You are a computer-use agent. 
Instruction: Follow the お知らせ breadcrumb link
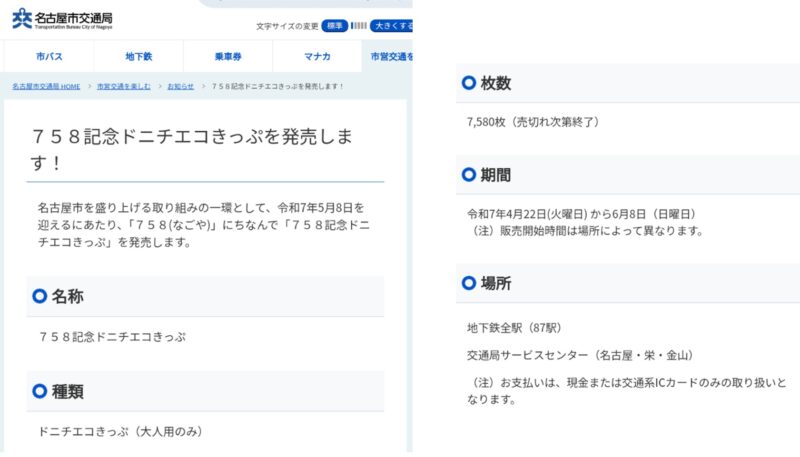[181, 86]
